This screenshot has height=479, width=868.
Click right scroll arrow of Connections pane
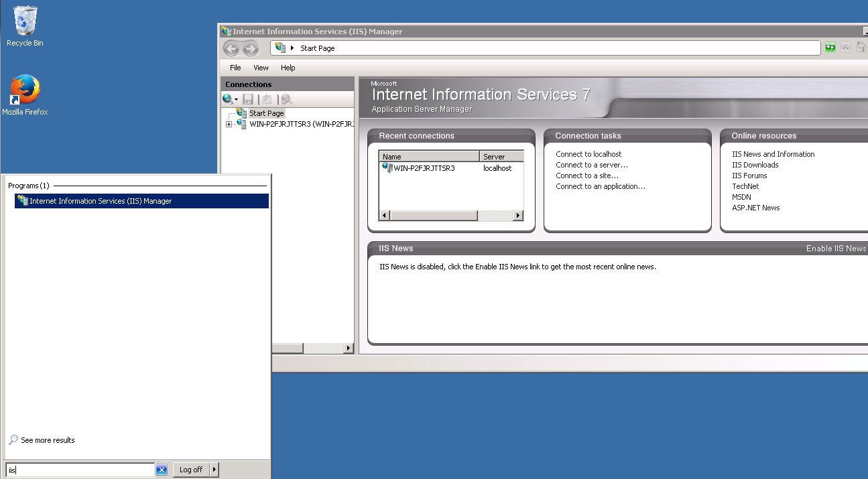coord(349,348)
